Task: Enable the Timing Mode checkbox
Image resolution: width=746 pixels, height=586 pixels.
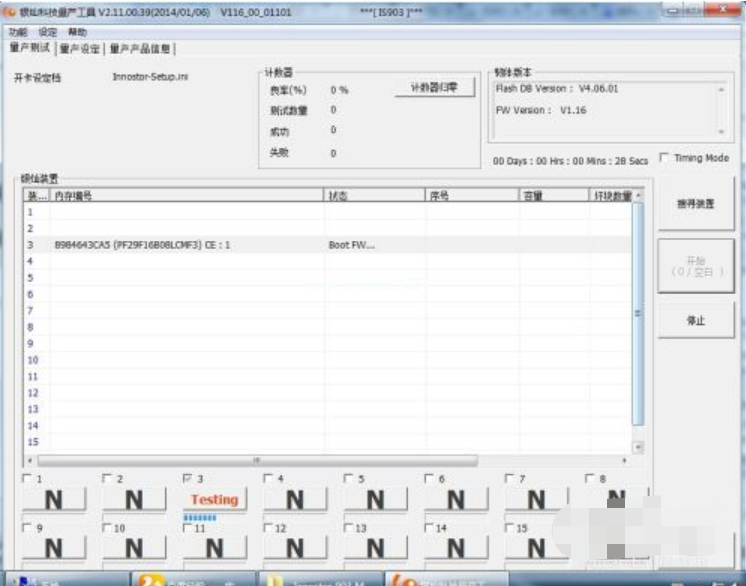Action: tap(665, 158)
